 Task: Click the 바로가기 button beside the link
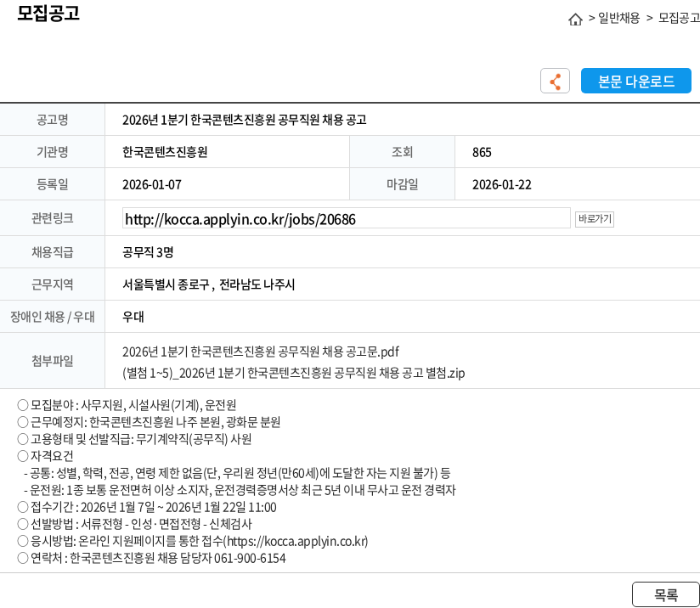(x=594, y=219)
